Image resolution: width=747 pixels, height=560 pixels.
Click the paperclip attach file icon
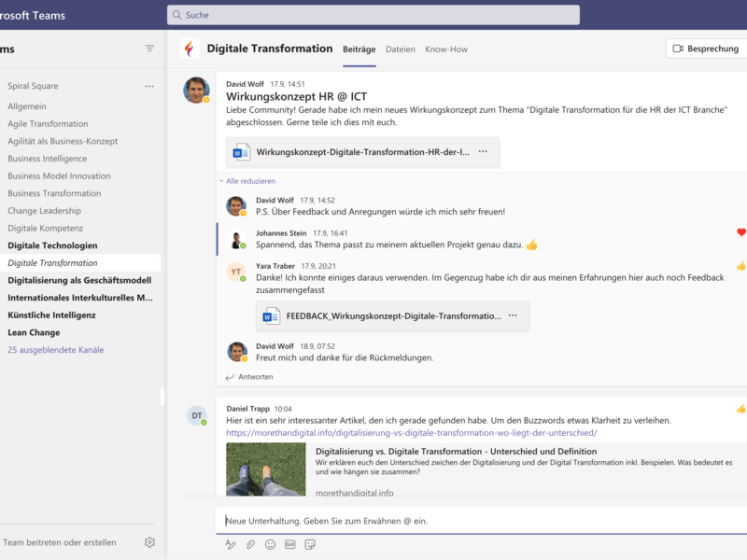click(250, 543)
